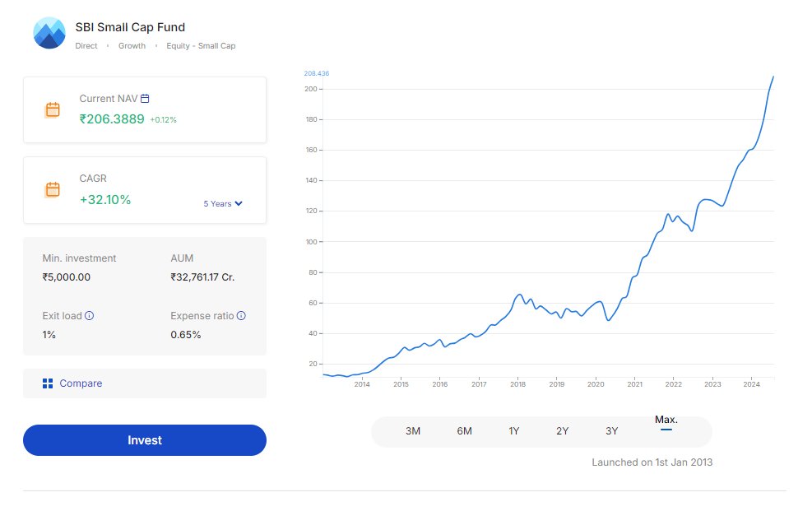Open the Exit load info tooltip icon
812x511 pixels.
tap(89, 316)
